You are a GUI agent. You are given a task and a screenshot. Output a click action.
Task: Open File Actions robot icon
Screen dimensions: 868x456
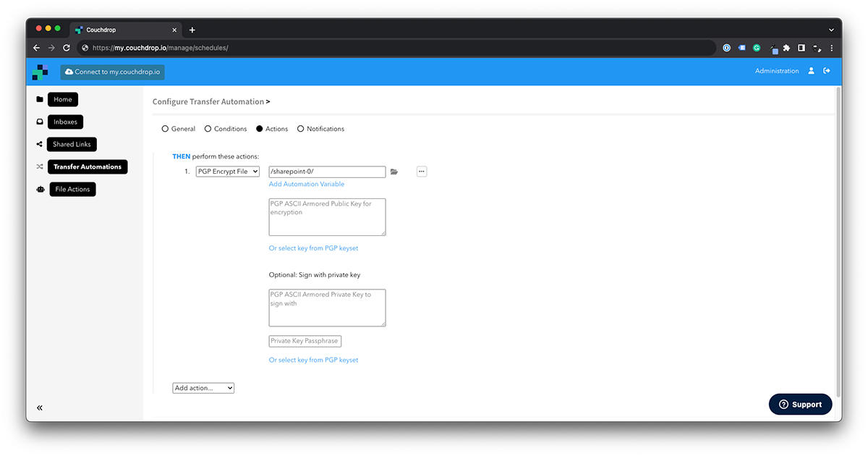pos(40,189)
